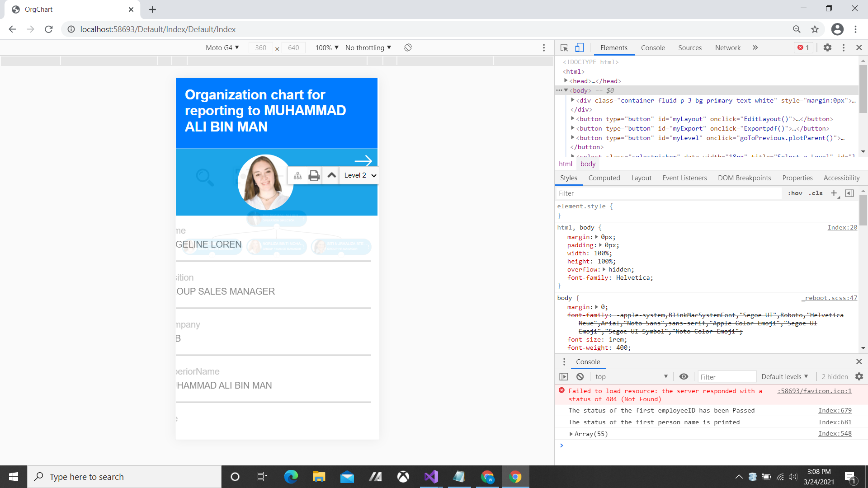The image size is (868, 488).
Task: Expand the head element node
Action: [x=566, y=80]
